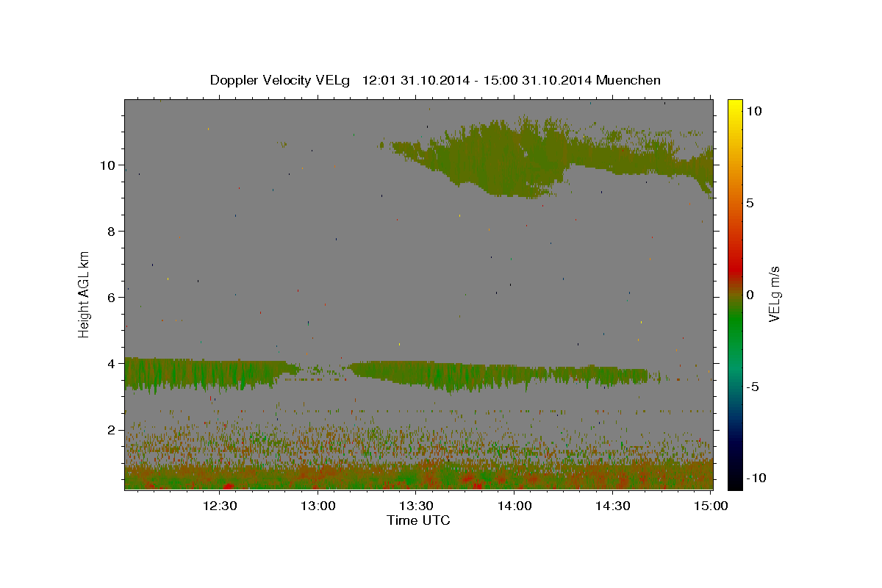The height and width of the screenshot is (588, 882).
Task: Click the boundary layer echoes near the ground at 14:00
Action: point(514,474)
